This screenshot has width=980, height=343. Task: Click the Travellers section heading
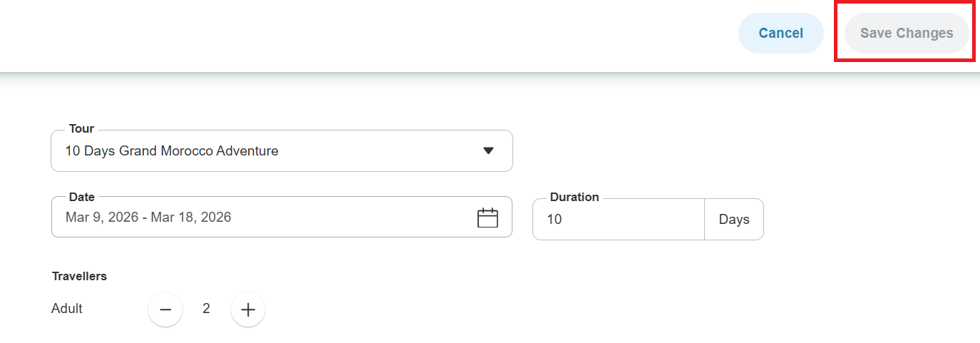(x=79, y=276)
